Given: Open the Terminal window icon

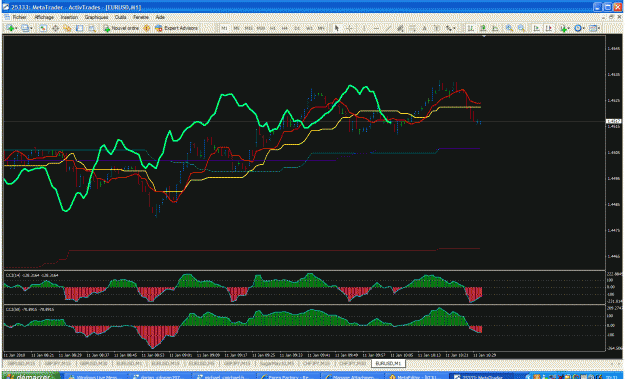Looking at the screenshot, I should tap(79, 28).
